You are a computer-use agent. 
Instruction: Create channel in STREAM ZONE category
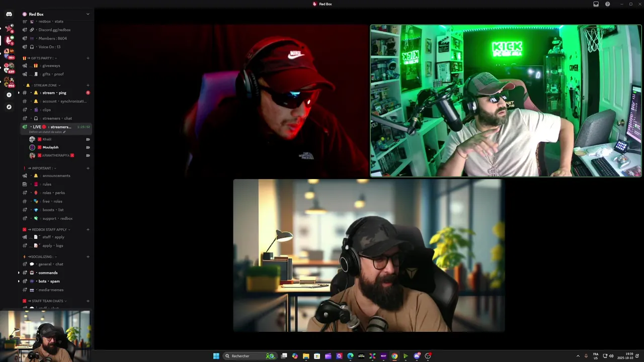(88, 85)
